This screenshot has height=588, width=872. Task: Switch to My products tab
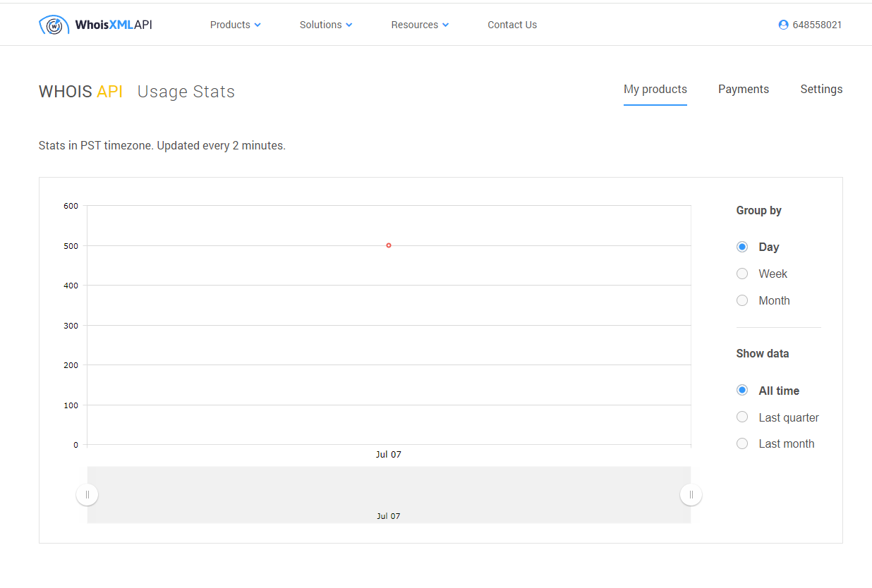tap(655, 90)
